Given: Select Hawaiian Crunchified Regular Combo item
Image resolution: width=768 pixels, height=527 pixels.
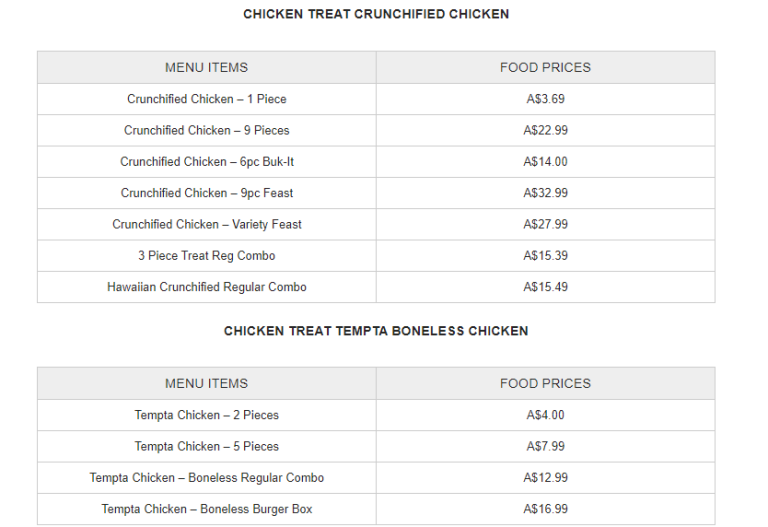Looking at the screenshot, I should pos(206,287).
